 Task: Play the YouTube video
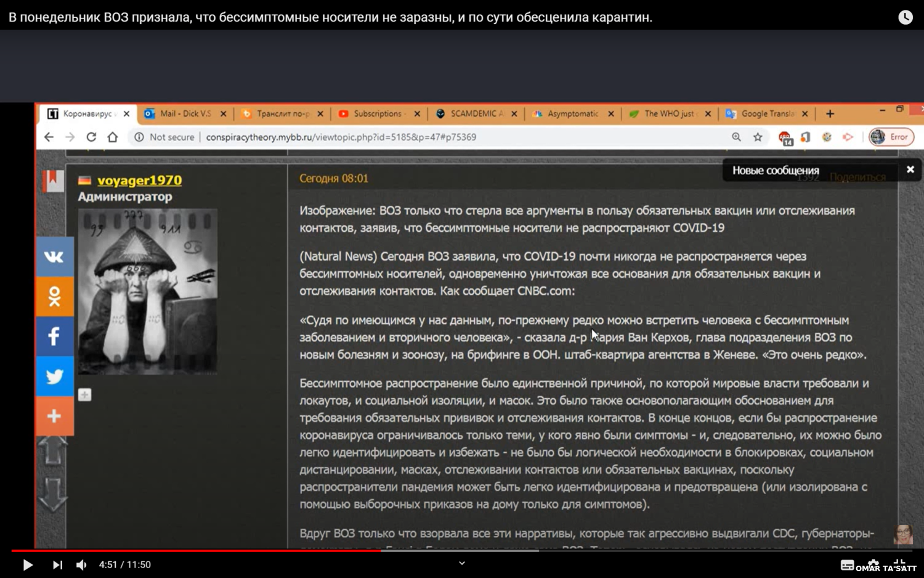click(28, 564)
